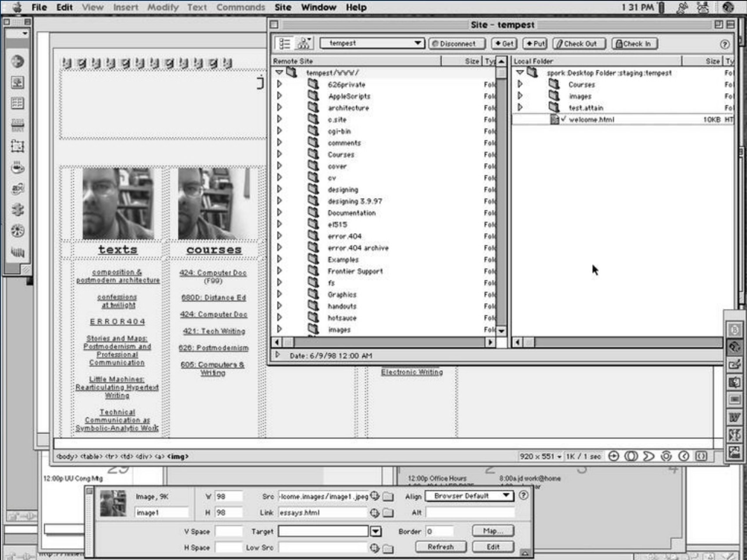
Task: Open the Align Browser Default dropdown
Action: click(x=469, y=496)
